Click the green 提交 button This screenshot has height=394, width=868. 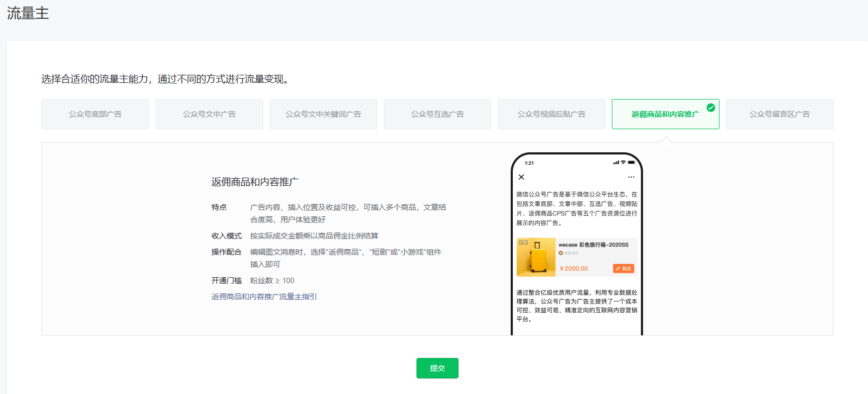tap(437, 368)
